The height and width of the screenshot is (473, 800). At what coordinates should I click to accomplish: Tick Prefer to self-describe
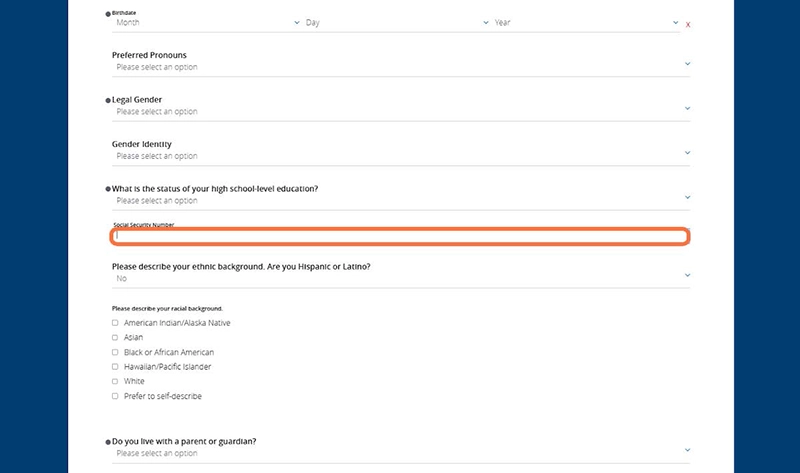tap(115, 396)
